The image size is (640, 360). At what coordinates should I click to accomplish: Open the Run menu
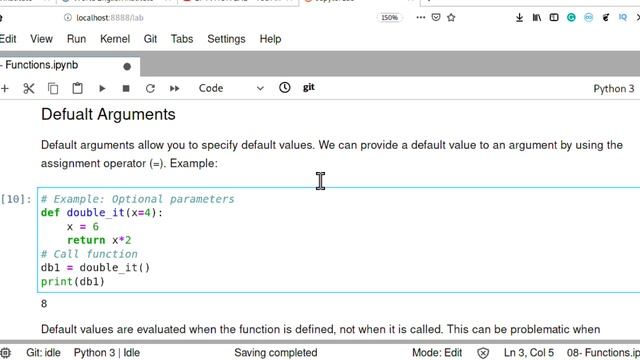(x=76, y=39)
